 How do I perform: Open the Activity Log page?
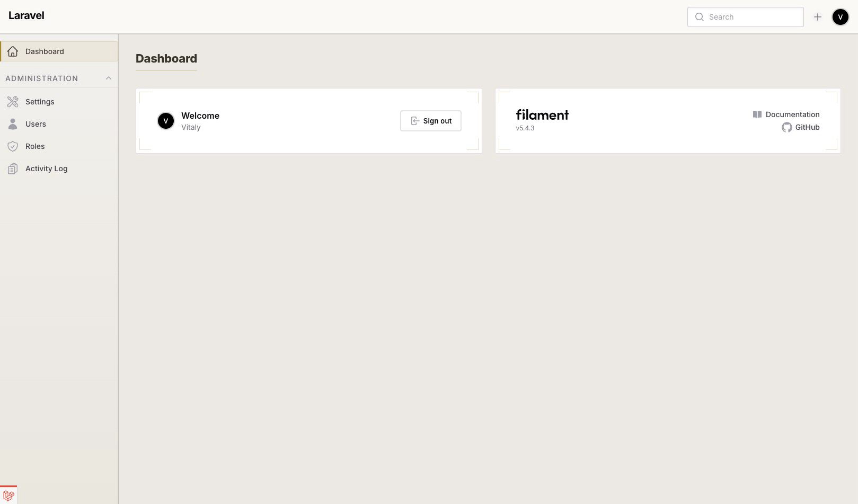pyautogui.click(x=59, y=169)
